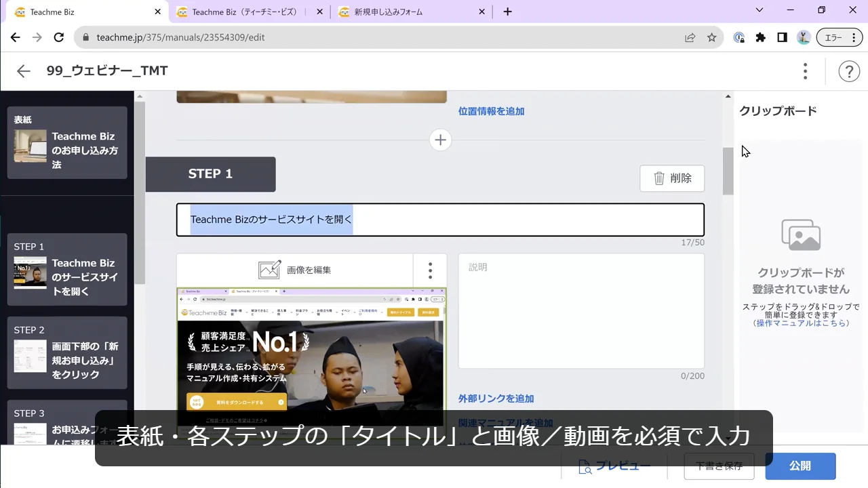Select the 表紙 cover thumbnail in sidebar
The height and width of the screenshot is (488, 868).
coord(67,142)
